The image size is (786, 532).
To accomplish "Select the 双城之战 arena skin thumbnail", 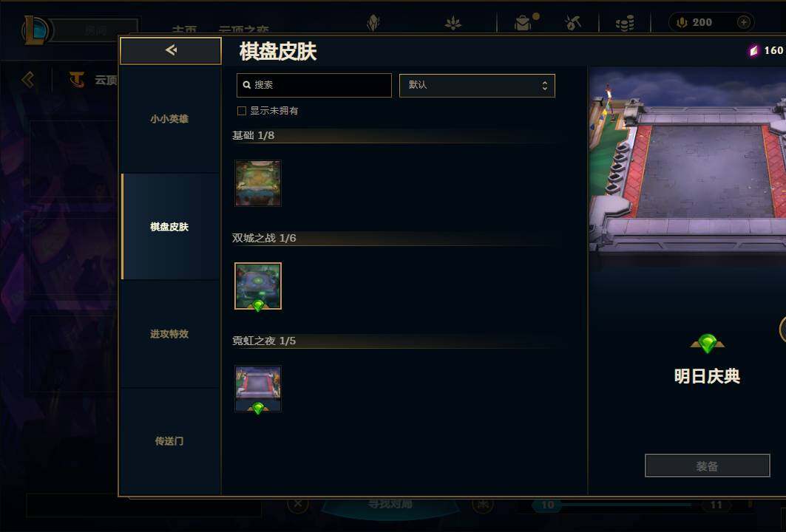I will coord(258,286).
